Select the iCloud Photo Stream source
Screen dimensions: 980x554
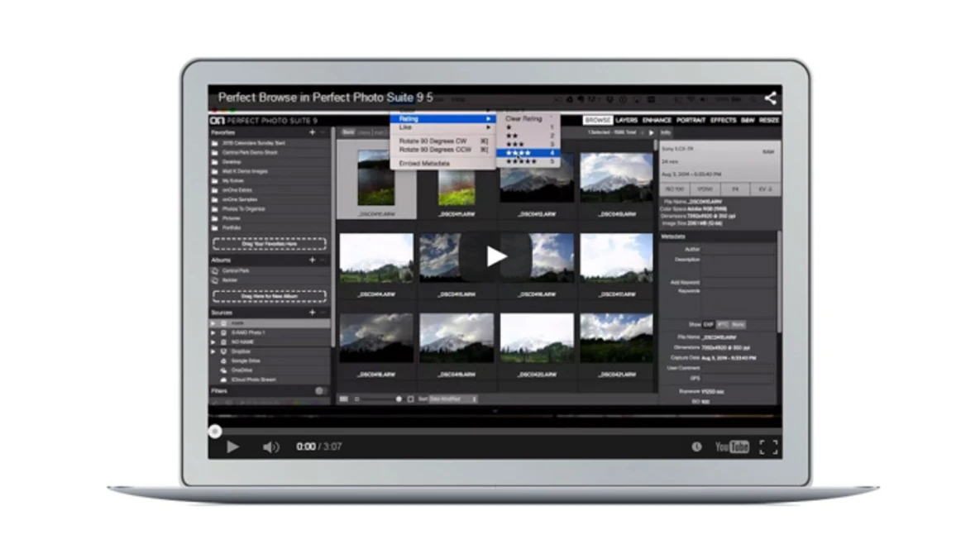coord(253,380)
